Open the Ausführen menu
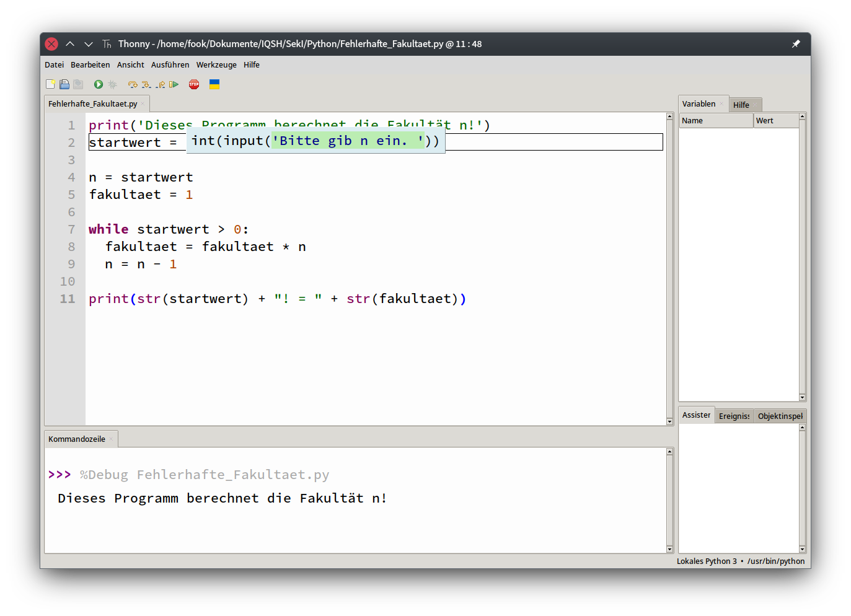 [170, 65]
